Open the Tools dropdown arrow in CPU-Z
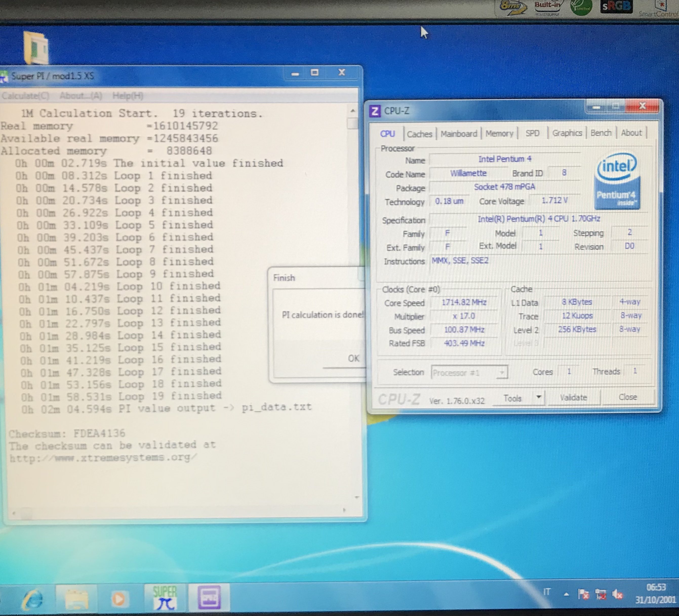679x616 pixels. 538,397
